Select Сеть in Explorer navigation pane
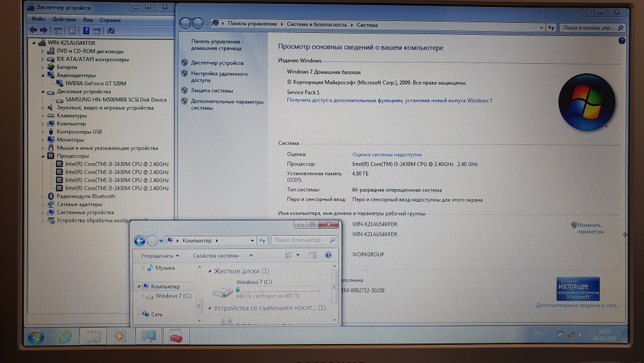The height and width of the screenshot is (363, 644). point(156,315)
